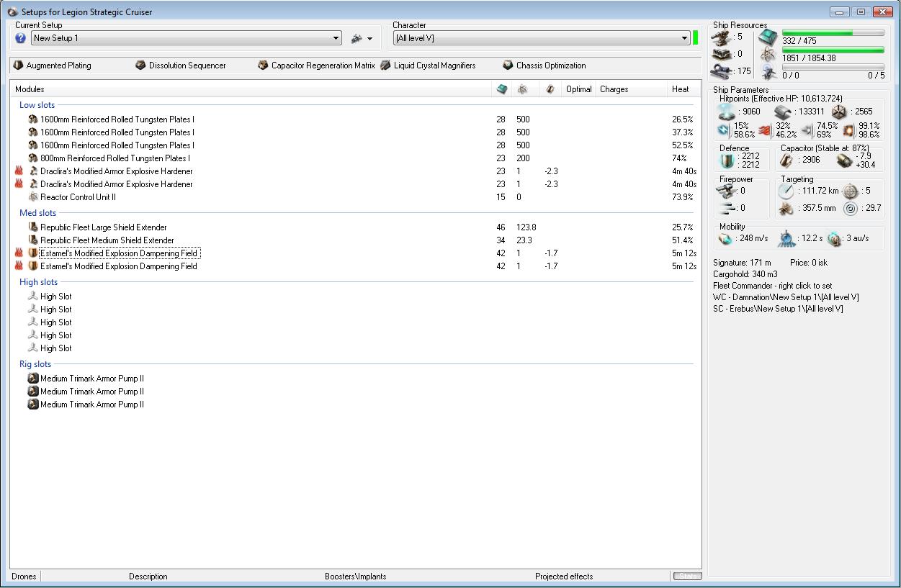
Task: Toggle overheat on first Draclira's Explosive Hardener
Action: click(19, 171)
